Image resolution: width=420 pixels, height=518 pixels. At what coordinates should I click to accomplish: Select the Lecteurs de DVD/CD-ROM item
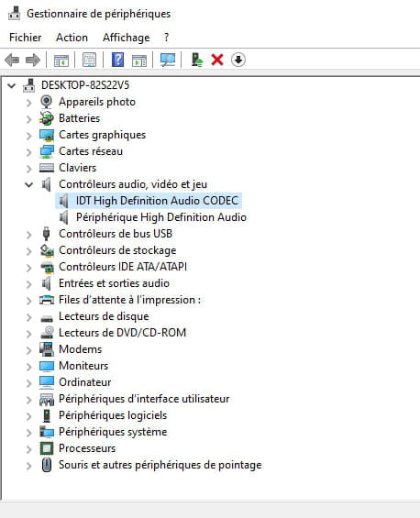click(122, 332)
